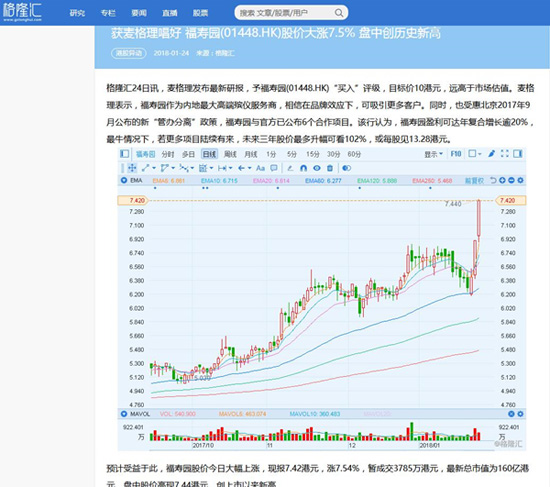550x487 pixels.
Task: Expand arrow annotation tool dropdown arrow
Action: pos(250,168)
